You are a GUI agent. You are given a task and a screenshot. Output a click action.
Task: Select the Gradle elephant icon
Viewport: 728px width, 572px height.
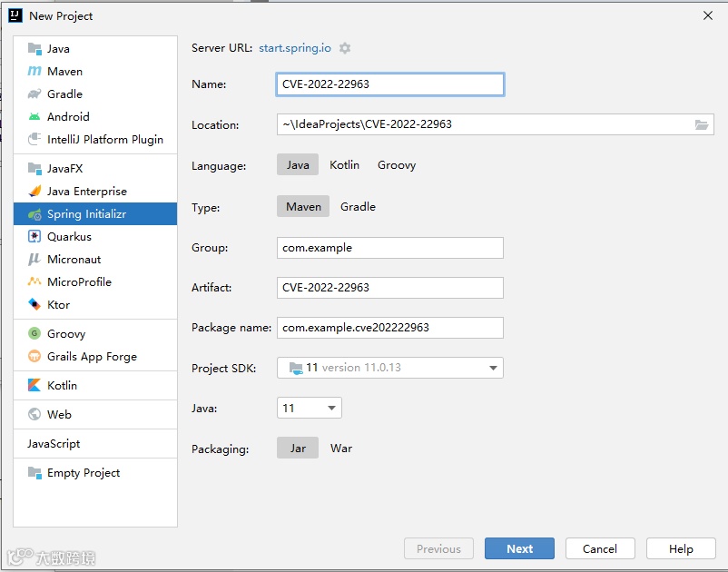click(x=34, y=94)
